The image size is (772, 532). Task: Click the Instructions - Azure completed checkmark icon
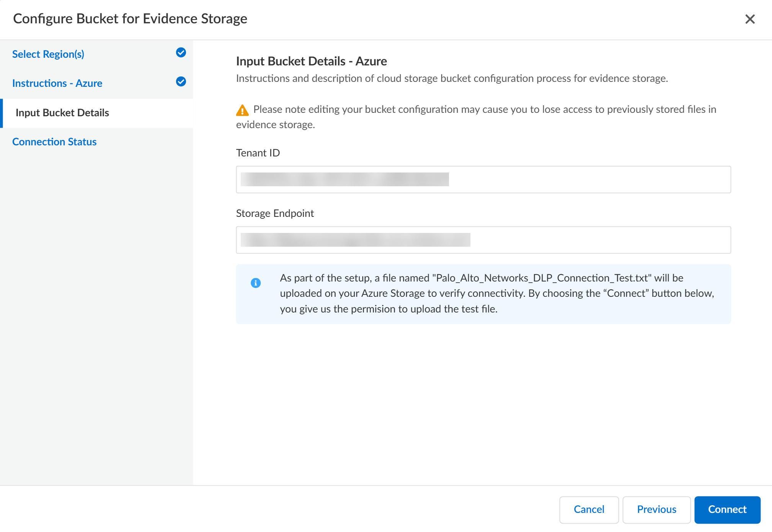click(181, 82)
